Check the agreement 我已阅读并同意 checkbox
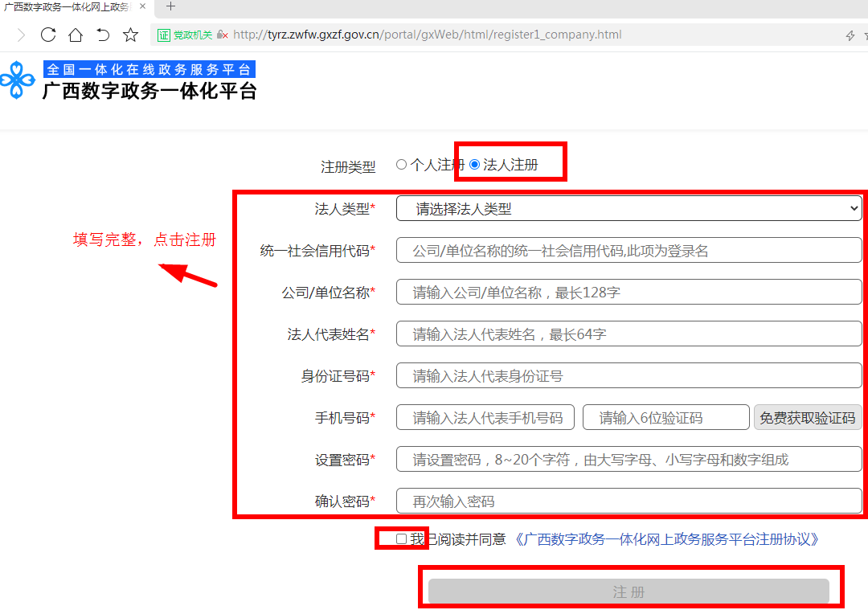868x610 pixels. (401, 539)
